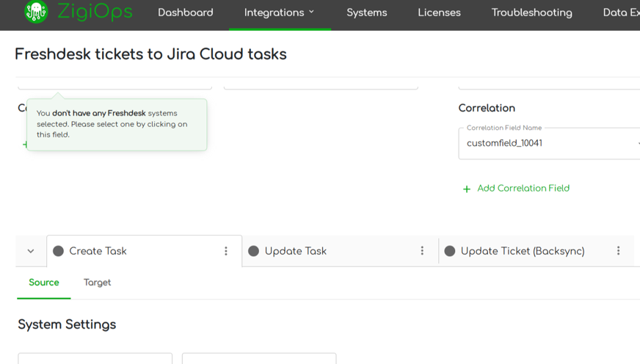The height and width of the screenshot is (364, 640).
Task: Click the first System Settings input field
Action: [95, 359]
